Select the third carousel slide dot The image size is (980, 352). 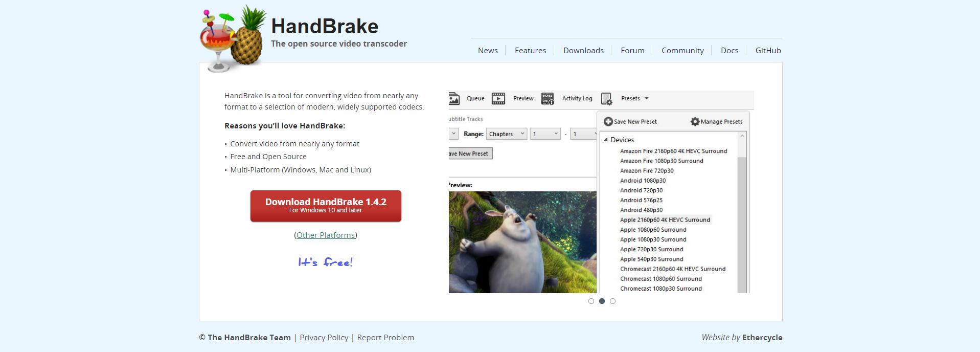pyautogui.click(x=612, y=301)
